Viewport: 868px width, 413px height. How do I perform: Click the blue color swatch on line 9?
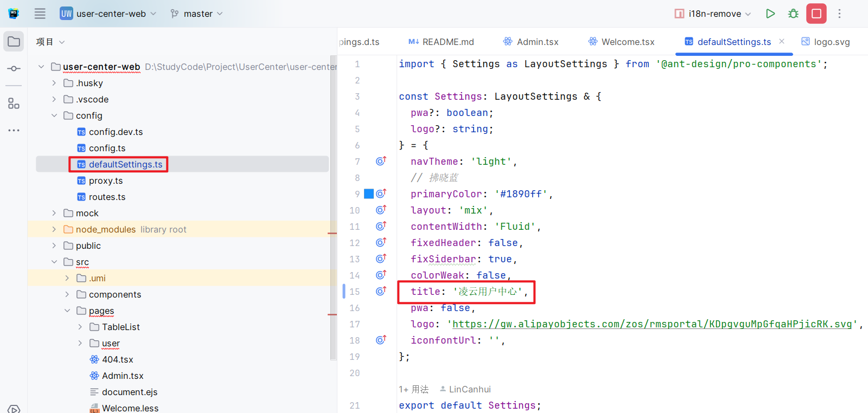[x=369, y=193]
